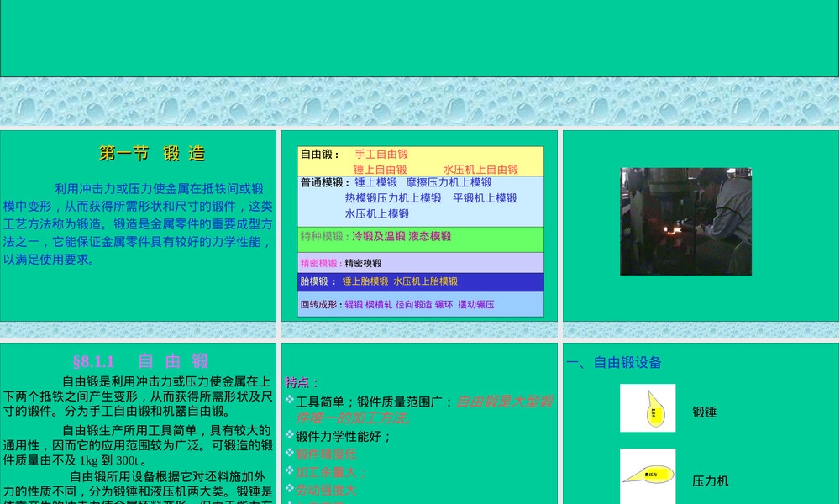Select the '水压机上胎模锻' text
This screenshot has height=504, width=840.
[425, 281]
